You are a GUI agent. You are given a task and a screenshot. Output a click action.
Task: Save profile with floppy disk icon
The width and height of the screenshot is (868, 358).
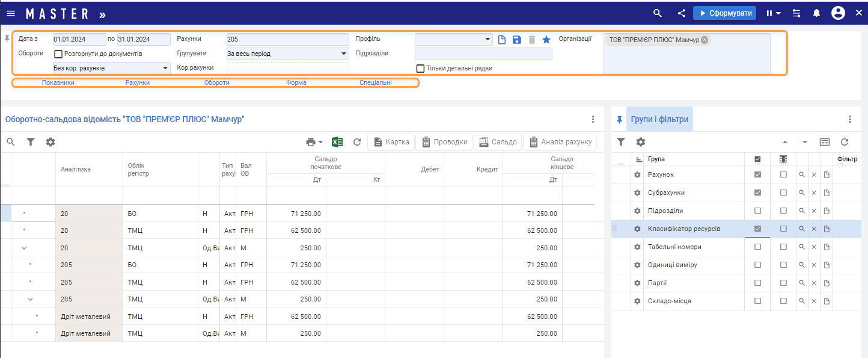point(517,40)
